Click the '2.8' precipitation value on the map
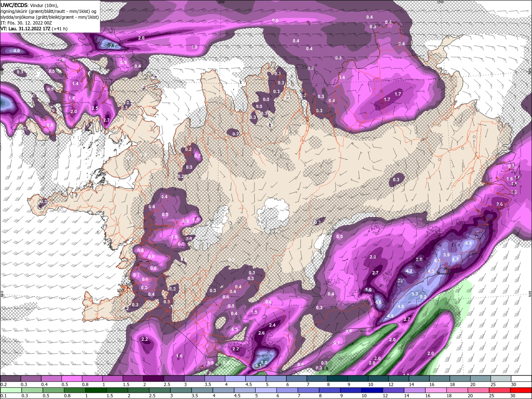532x399 pixels. [x=419, y=259]
